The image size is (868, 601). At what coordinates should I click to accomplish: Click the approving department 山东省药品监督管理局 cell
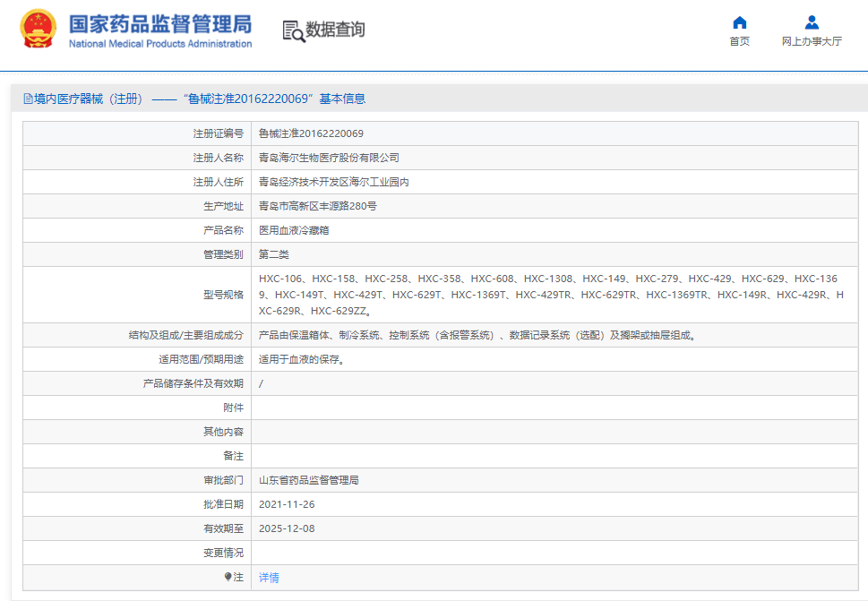point(309,480)
